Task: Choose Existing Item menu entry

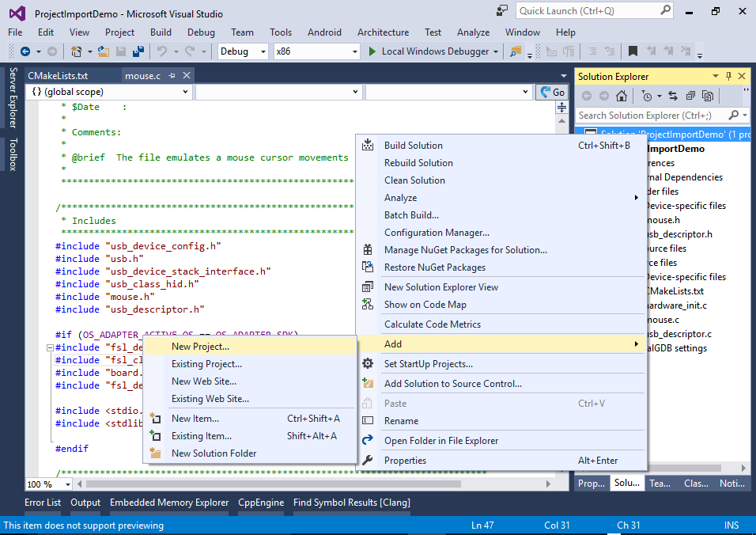Action: (250, 435)
